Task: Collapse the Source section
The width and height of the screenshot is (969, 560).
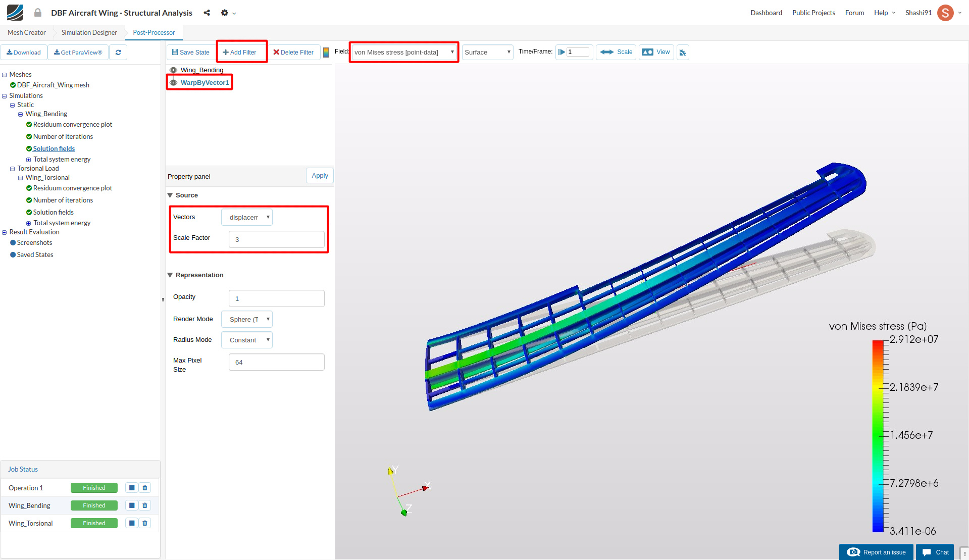Action: tap(170, 195)
